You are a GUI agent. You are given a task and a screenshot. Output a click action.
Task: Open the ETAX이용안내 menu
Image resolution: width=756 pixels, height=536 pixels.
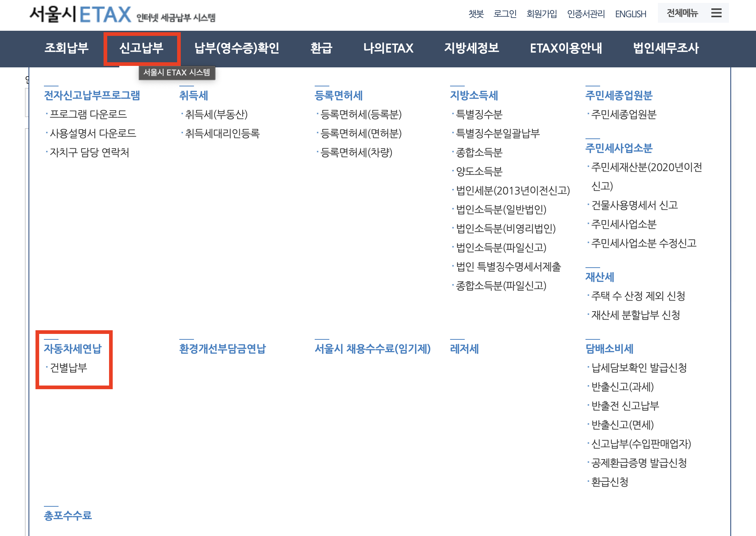pyautogui.click(x=566, y=48)
